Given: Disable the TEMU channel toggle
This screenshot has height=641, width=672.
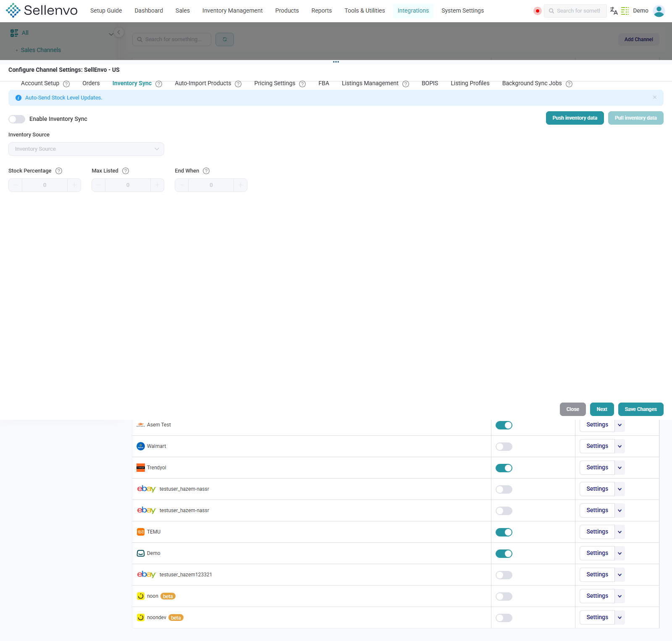Looking at the screenshot, I should click(x=504, y=532).
